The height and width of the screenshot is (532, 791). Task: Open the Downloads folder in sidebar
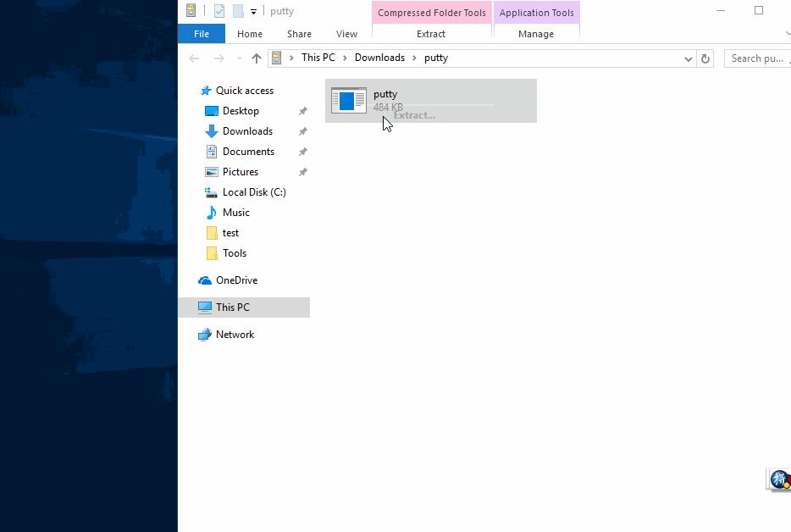(247, 131)
